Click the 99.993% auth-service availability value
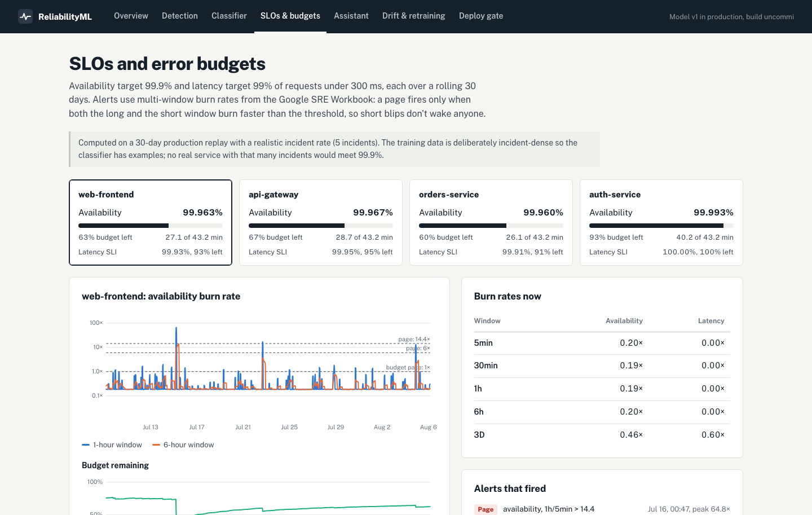Screen dimensions: 812x515 click(713, 213)
